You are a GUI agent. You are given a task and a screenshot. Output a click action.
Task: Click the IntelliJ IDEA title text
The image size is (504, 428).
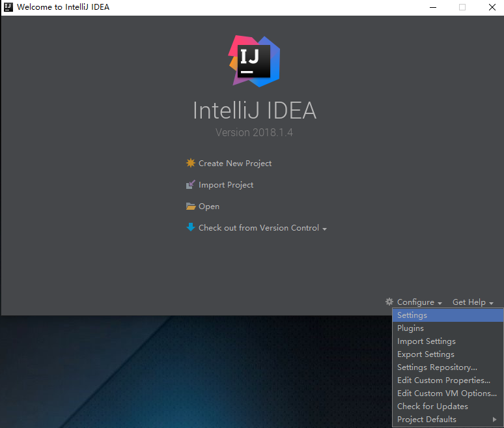click(x=254, y=110)
